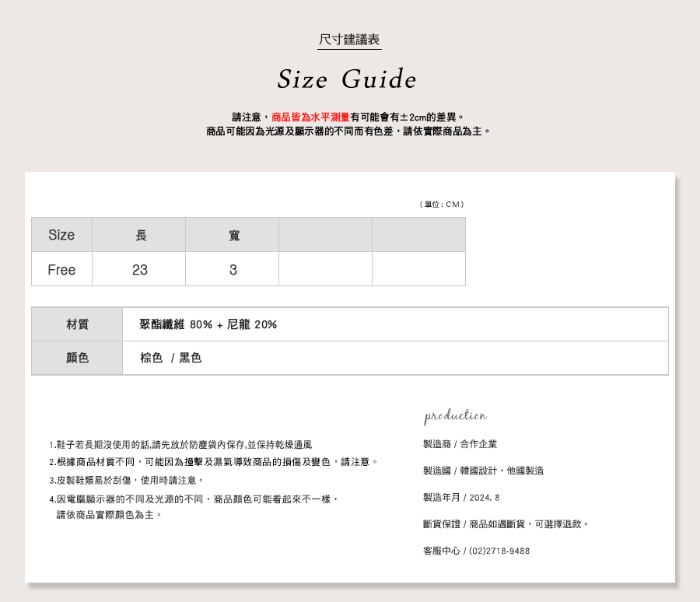The width and height of the screenshot is (700, 602).
Task: Click the Free size cell
Action: (61, 270)
